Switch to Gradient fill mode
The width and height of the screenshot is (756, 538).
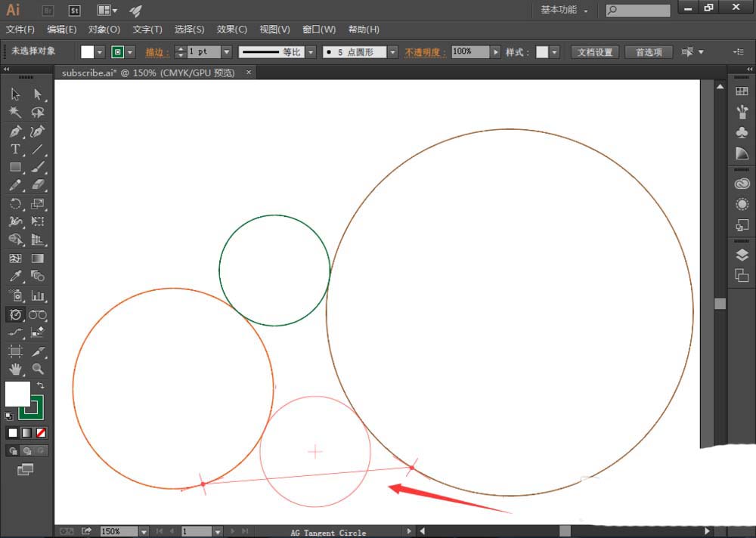pyautogui.click(x=26, y=433)
